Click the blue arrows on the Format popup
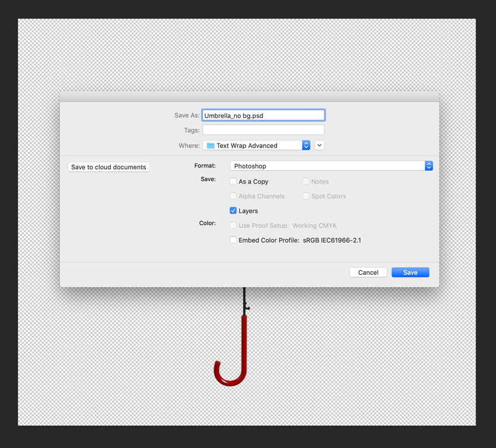The image size is (496, 448). click(429, 166)
